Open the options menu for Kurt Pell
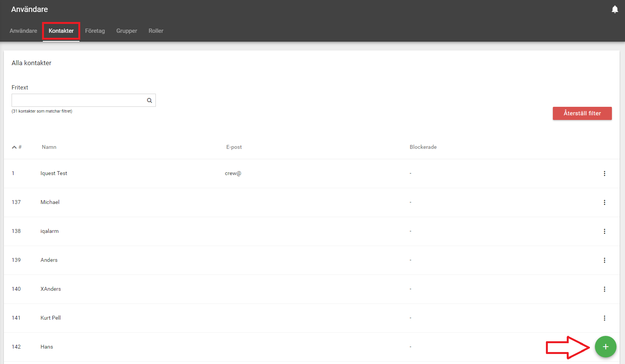The image size is (625, 364). [x=605, y=318]
